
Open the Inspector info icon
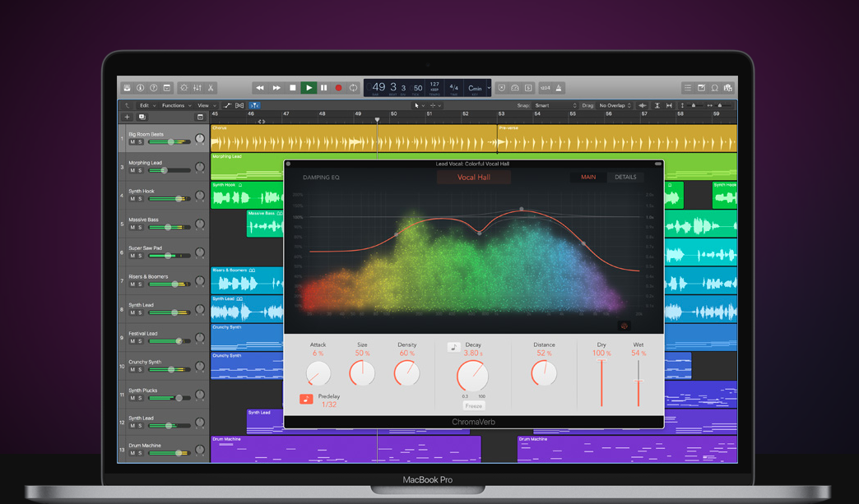pos(140,87)
